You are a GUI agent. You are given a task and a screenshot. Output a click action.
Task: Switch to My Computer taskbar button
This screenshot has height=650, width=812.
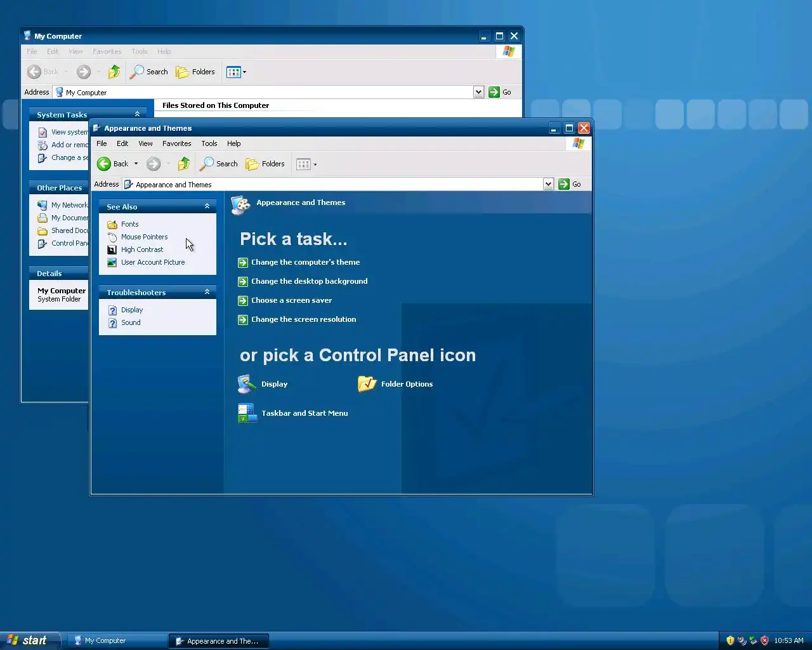coord(116,640)
